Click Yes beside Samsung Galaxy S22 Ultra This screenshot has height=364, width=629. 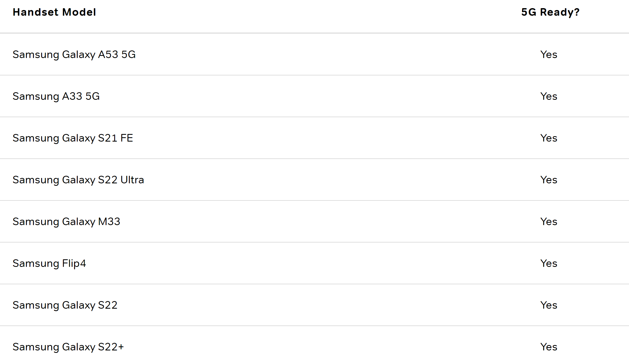click(x=549, y=180)
